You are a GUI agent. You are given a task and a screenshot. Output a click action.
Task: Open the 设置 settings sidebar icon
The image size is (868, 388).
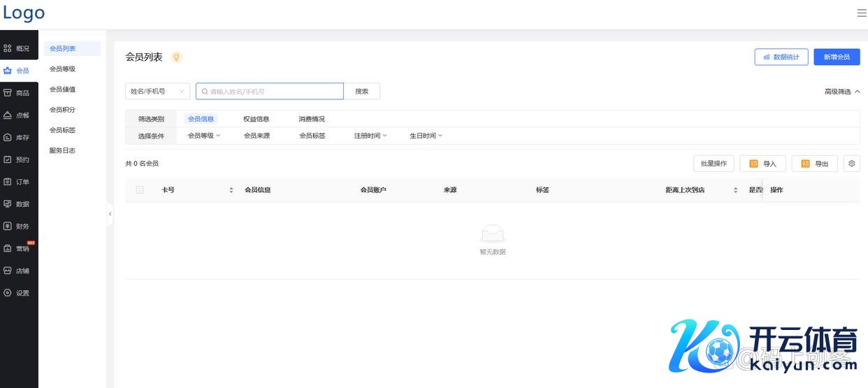[8, 293]
